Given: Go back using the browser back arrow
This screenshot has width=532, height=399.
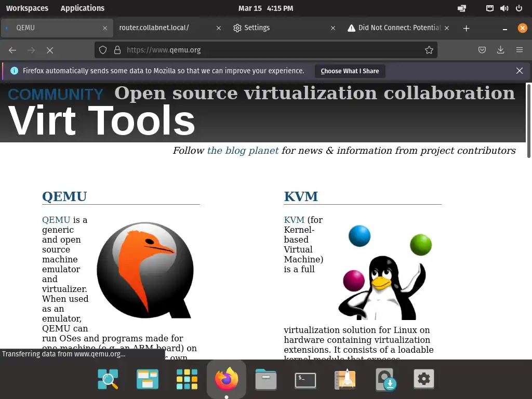Looking at the screenshot, I should 12,50.
